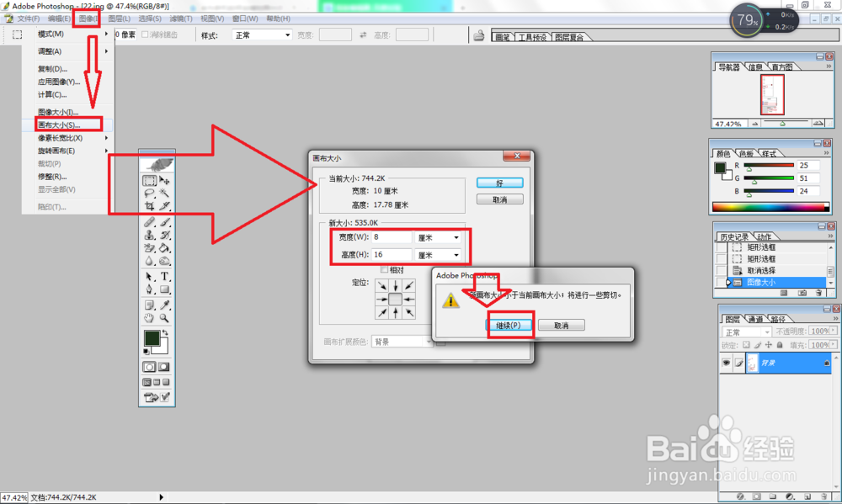The image size is (842, 504).
Task: Open width unit dropdown (厘米)
Action: (x=439, y=237)
